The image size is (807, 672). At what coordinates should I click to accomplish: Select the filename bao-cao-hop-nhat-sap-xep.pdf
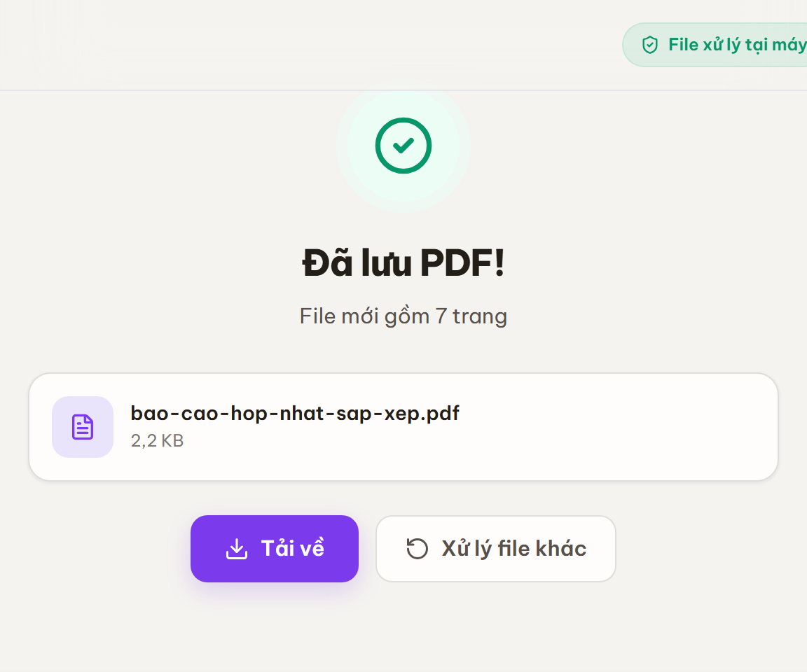295,414
